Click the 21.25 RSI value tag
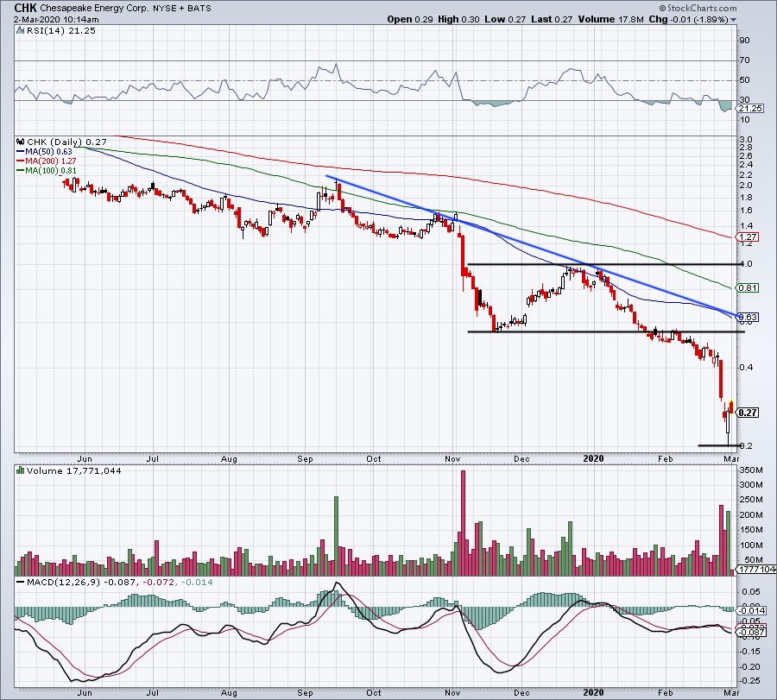 click(749, 109)
